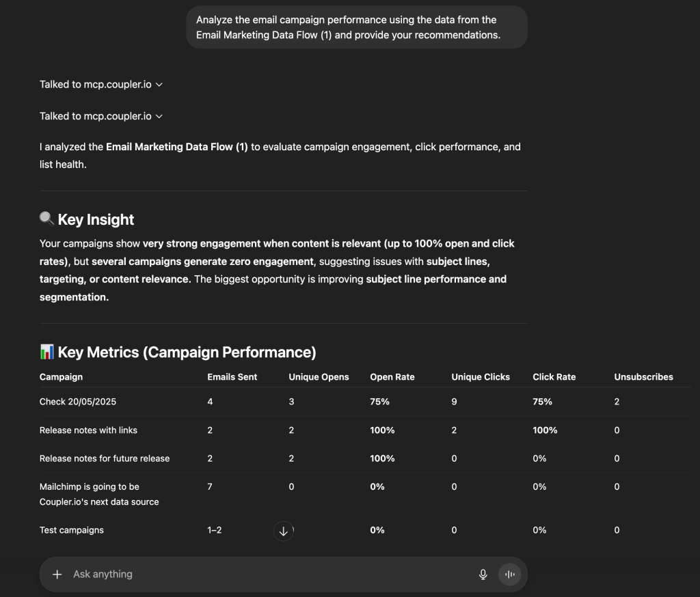Screen dimensions: 700x597
Task: Select the 'Check 20/05/2025' campaign row name
Action: pyautogui.click(x=78, y=402)
